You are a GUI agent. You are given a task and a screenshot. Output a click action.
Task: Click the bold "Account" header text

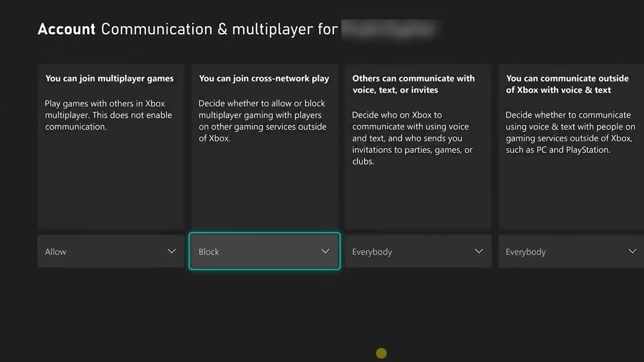tap(66, 29)
